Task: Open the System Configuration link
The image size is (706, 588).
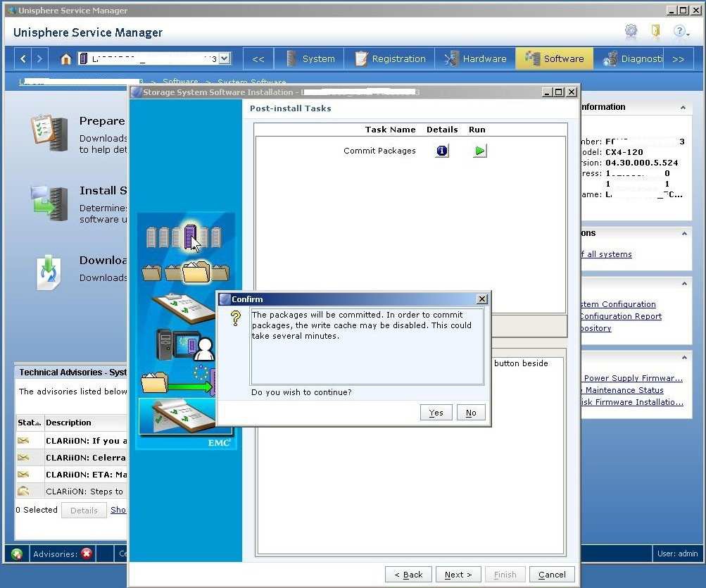Action: (618, 304)
